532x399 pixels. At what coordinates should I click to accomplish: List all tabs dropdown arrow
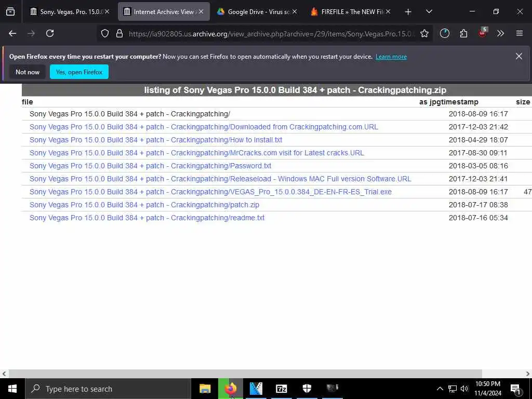[429, 12]
